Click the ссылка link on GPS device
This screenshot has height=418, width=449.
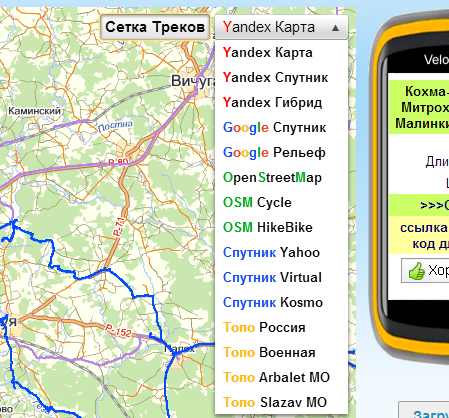pos(424,228)
